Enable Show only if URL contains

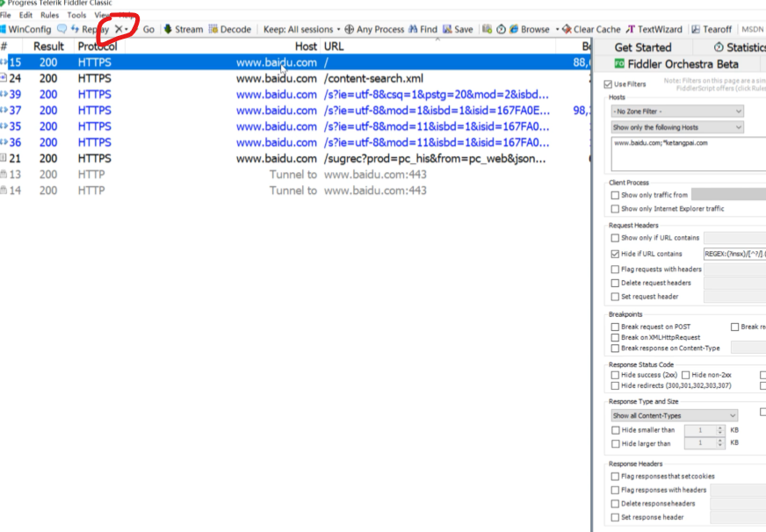(x=615, y=238)
